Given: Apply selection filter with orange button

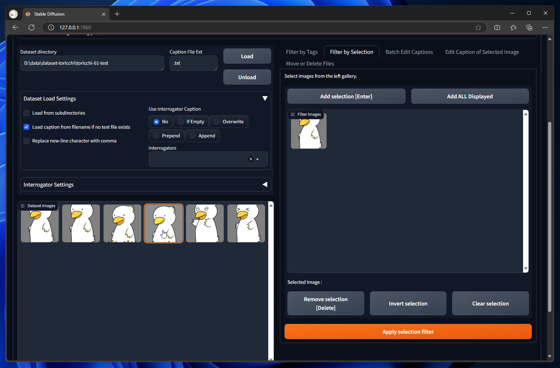Looking at the screenshot, I should pyautogui.click(x=408, y=332).
